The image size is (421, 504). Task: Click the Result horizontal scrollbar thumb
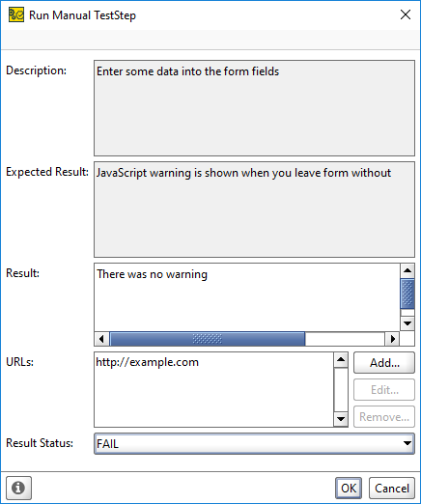208,339
